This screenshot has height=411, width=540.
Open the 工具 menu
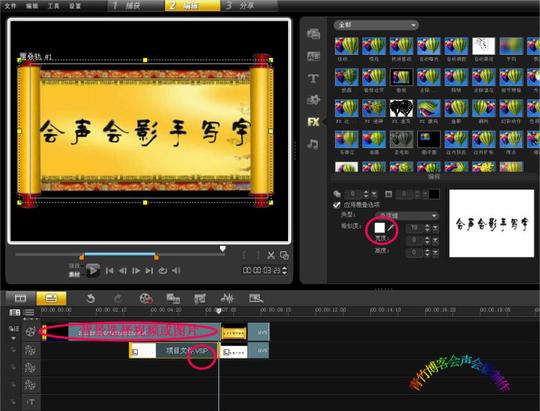53,6
